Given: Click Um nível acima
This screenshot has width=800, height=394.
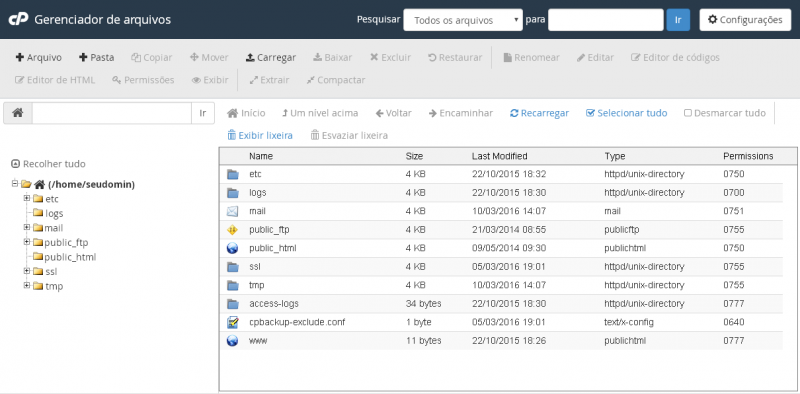Looking at the screenshot, I should click(320, 113).
